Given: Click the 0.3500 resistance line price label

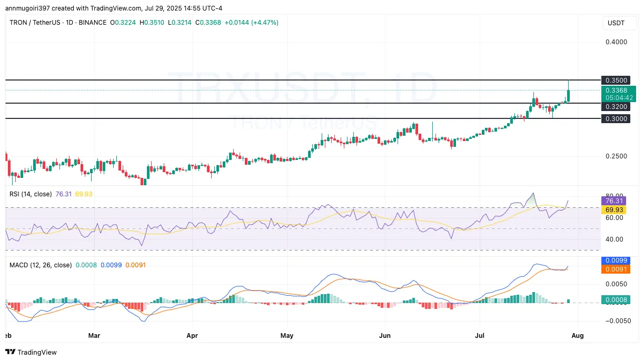Looking at the screenshot, I should pyautogui.click(x=616, y=80).
